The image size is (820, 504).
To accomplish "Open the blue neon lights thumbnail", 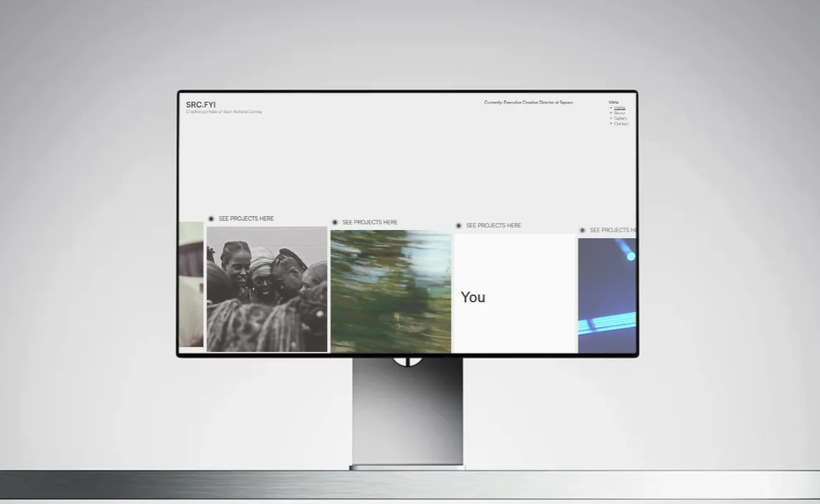I will click(x=607, y=296).
